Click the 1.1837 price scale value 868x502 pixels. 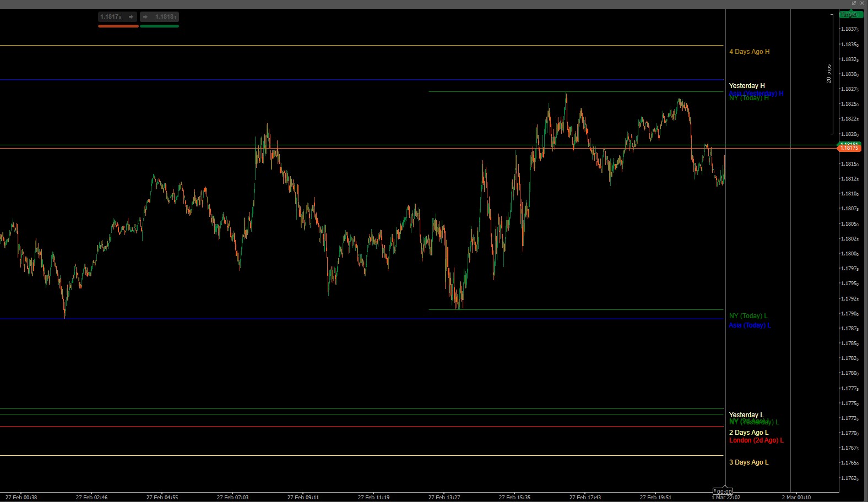[850, 29]
